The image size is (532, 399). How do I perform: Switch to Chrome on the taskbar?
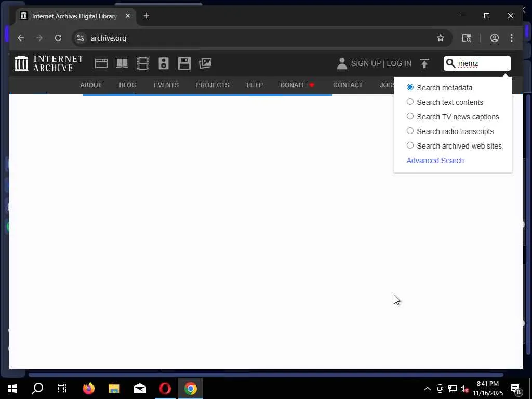[190, 389]
